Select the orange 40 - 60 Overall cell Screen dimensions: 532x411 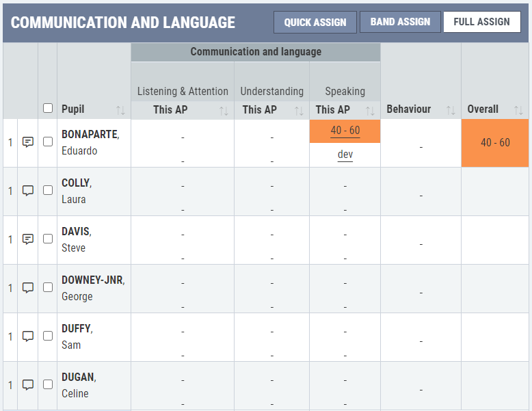495,143
